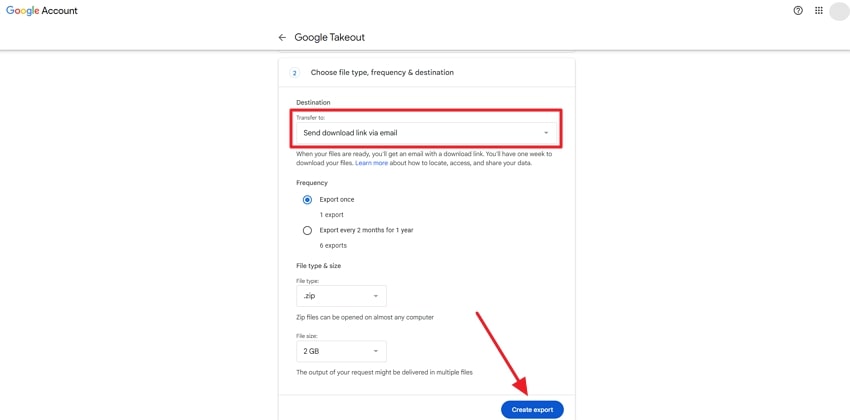Select Export every 2 months for 1 year
Screen dimensions: 850x420
click(x=307, y=230)
